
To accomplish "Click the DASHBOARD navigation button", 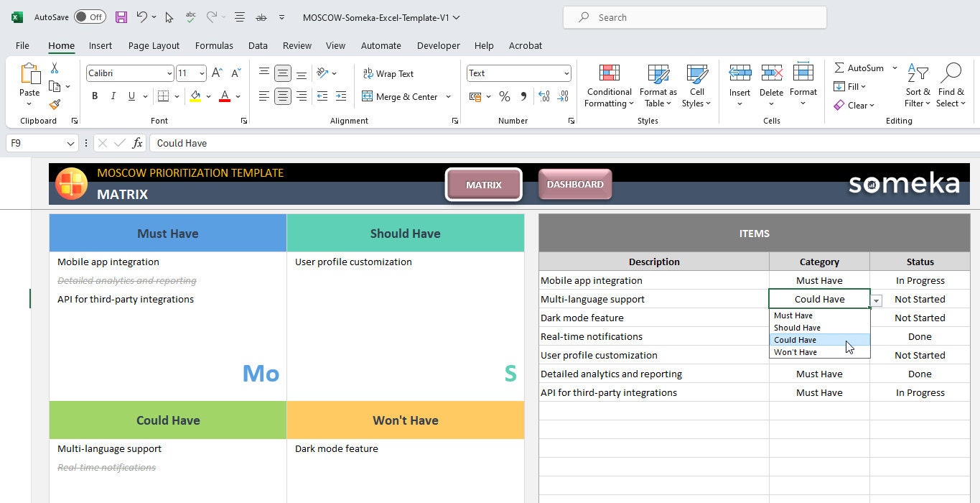I will [x=574, y=184].
